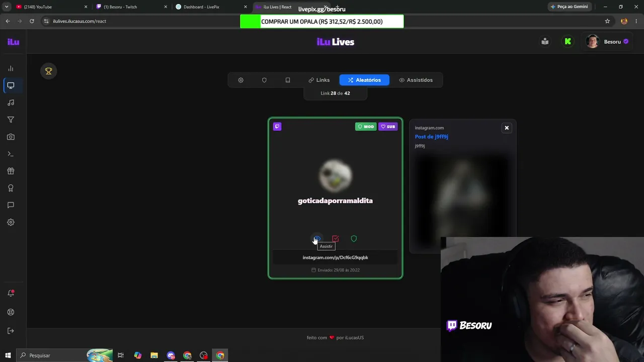This screenshot has height=362, width=644.
Task: Click the username goticadaporramaldita
Action: point(335,201)
